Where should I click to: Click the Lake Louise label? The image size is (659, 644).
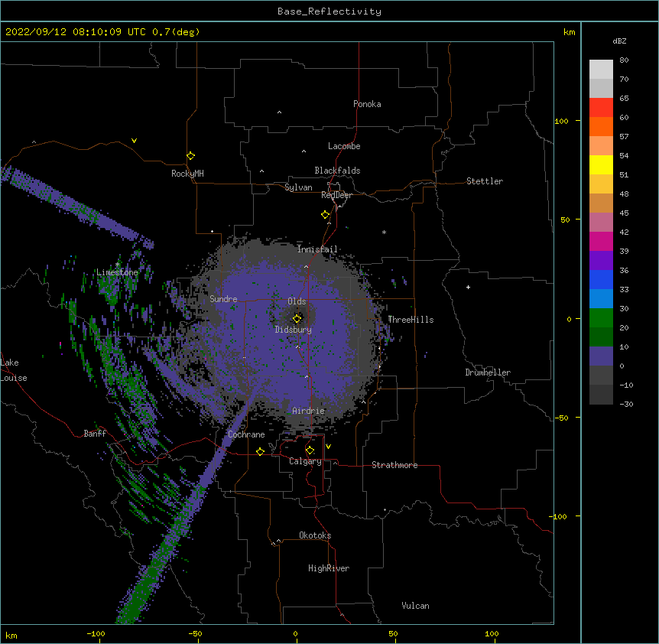click(x=14, y=370)
